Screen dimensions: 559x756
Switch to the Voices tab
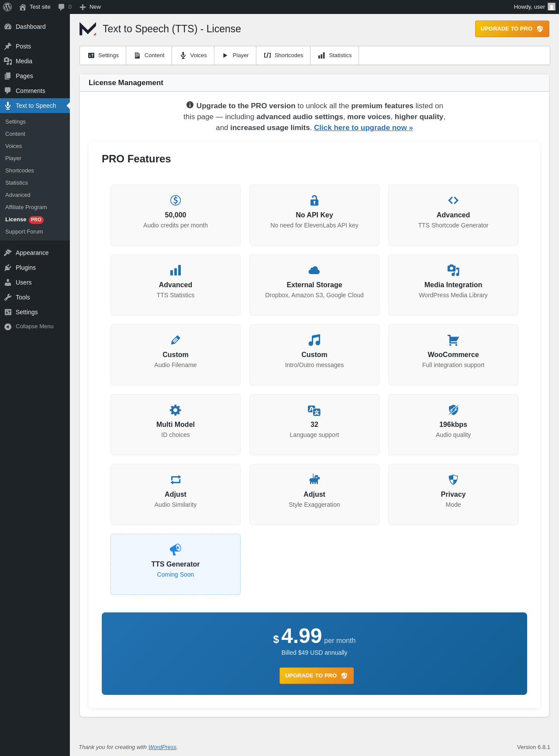[x=193, y=55]
